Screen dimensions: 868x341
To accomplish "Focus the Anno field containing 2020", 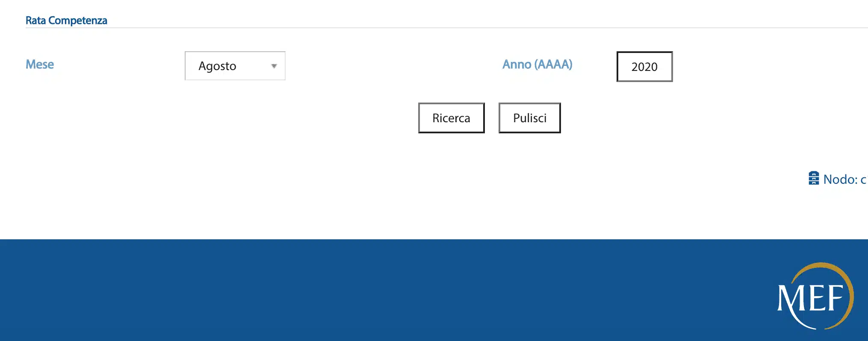I will 644,67.
